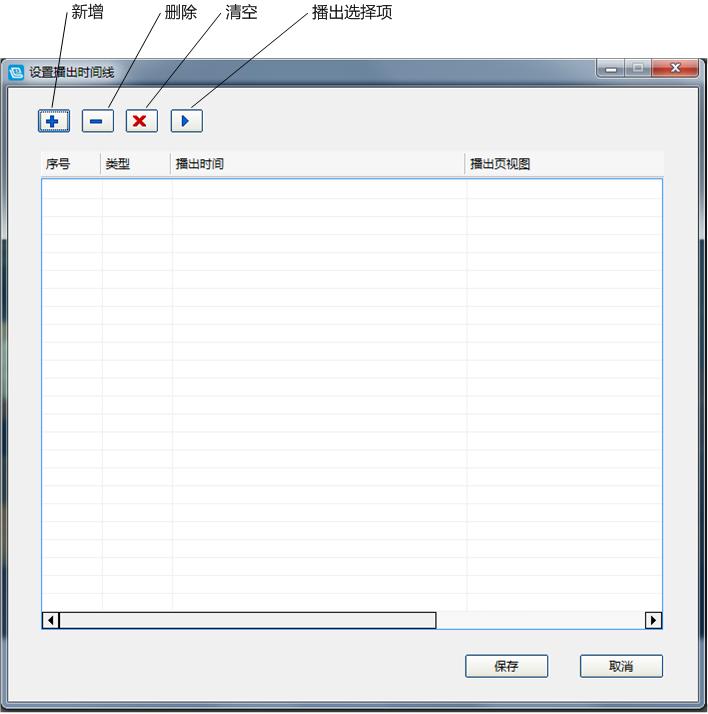
Task: Sort by the 类型 column header
Action: click(x=135, y=164)
